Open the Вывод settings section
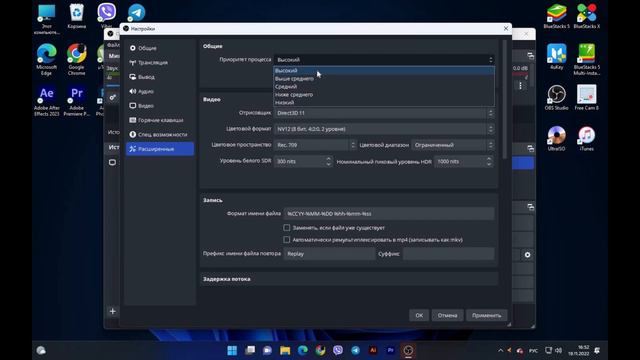Image resolution: width=640 pixels, height=360 pixels. point(160,77)
